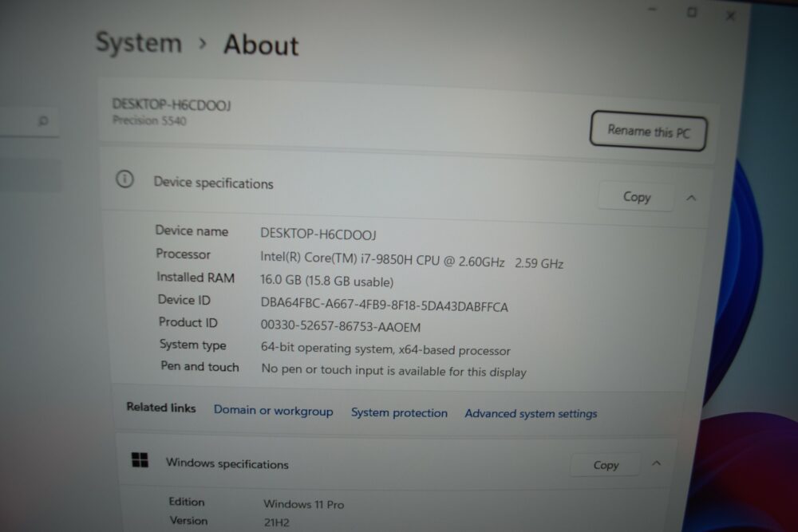Copy the Device specifications
Screen dimensions: 798x532
[x=637, y=197]
